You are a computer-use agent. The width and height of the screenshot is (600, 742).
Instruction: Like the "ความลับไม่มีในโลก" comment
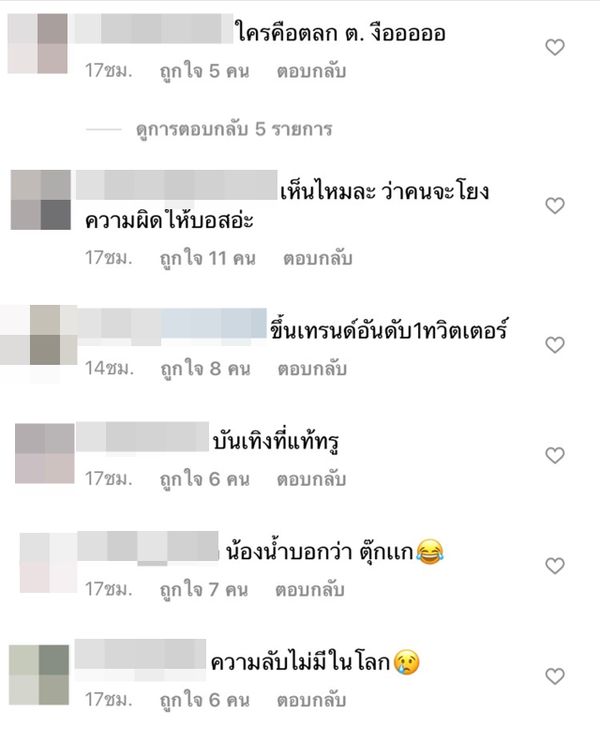click(555, 676)
